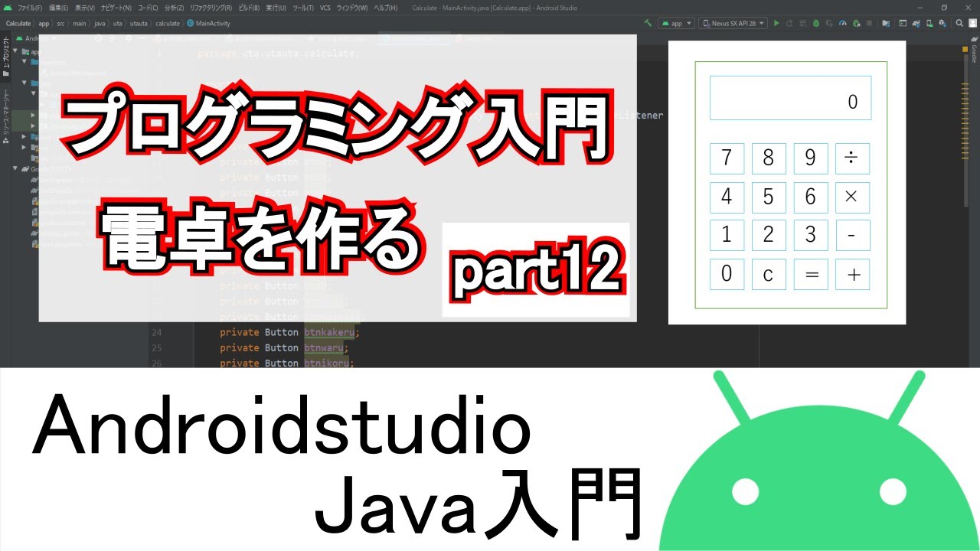The image size is (980, 551).
Task: Open the ファイル(F) menu
Action: click(x=30, y=8)
